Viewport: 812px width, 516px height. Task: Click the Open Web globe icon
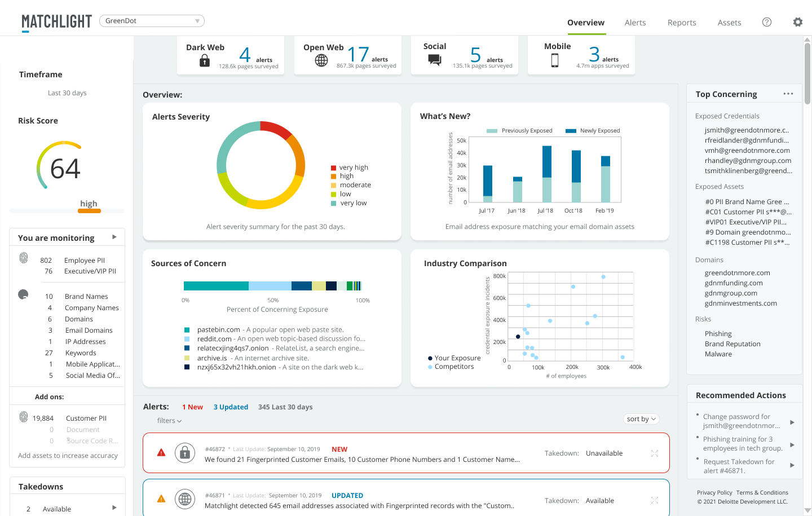pyautogui.click(x=321, y=60)
